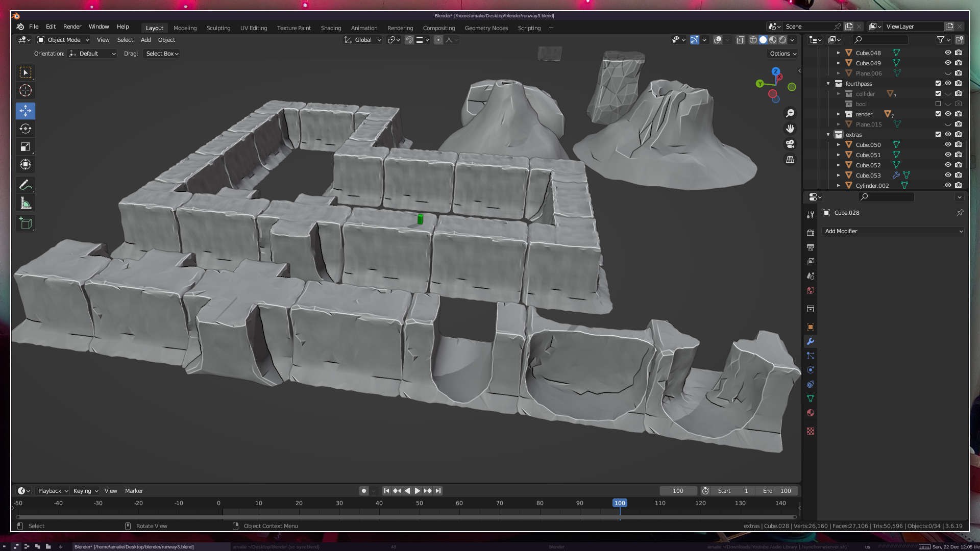Click the viewport Options button

(782, 54)
